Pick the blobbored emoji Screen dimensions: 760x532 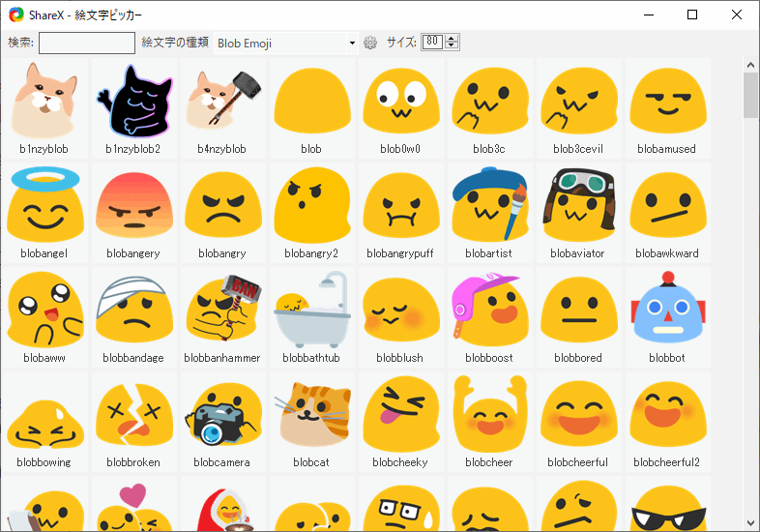(x=579, y=317)
